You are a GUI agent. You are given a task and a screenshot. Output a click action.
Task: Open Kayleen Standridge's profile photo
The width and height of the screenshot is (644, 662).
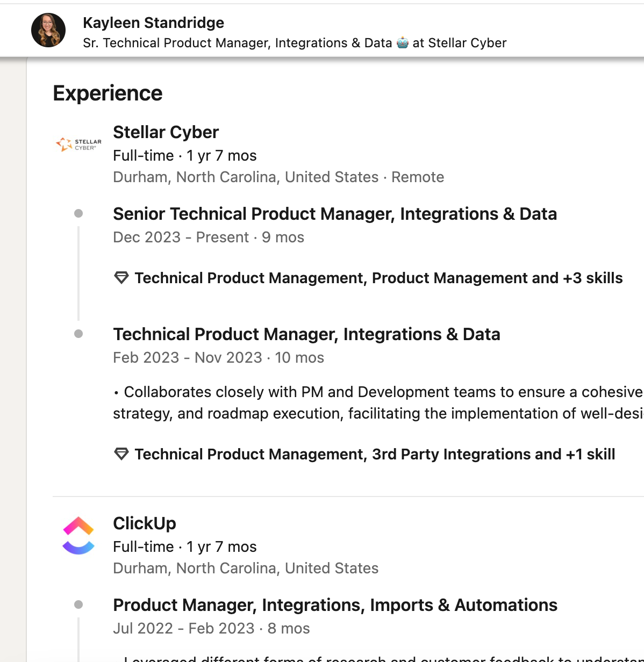pyautogui.click(x=48, y=30)
